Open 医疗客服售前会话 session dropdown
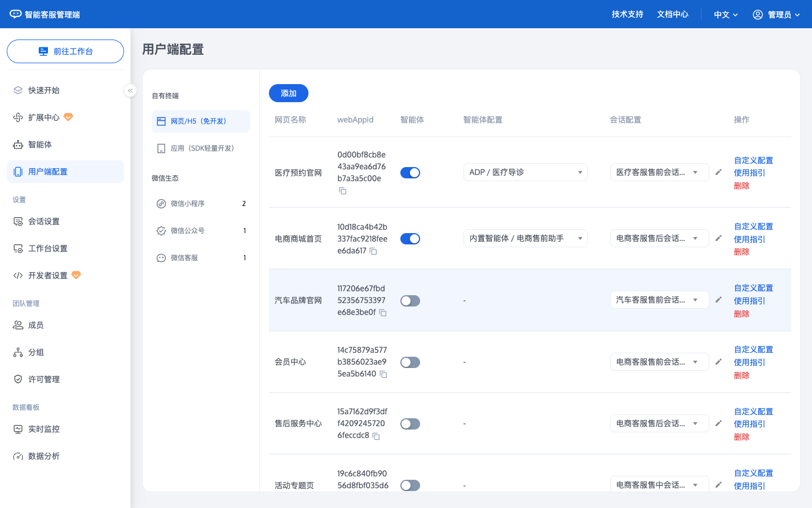The image size is (812, 508). 659,172
